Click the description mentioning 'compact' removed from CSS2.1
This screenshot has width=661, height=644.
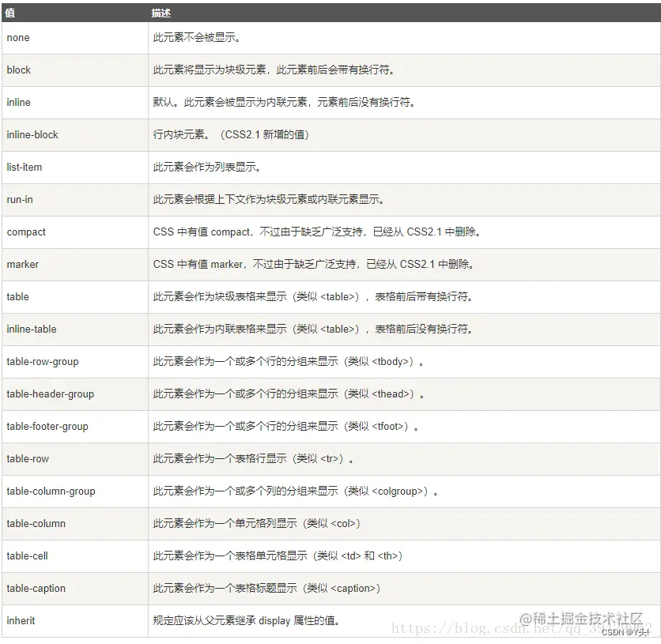[317, 232]
